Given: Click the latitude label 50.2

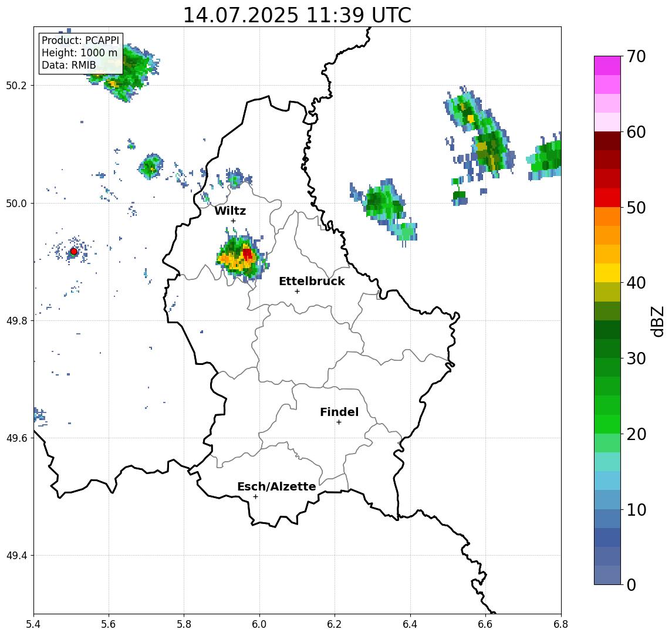Looking at the screenshot, I should tap(16, 85).
